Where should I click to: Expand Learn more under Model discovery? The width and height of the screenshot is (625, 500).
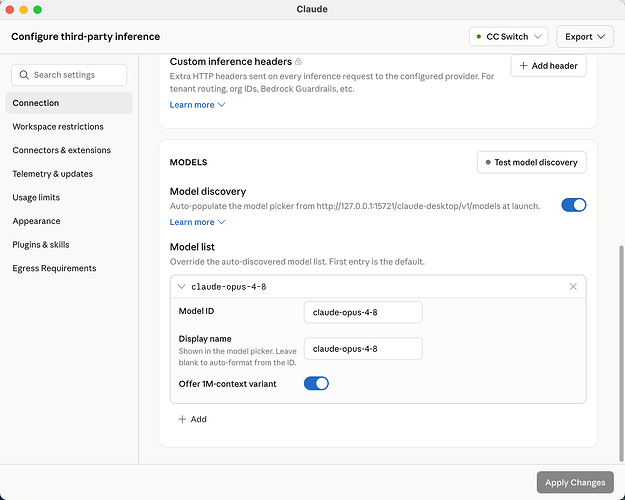(197, 222)
